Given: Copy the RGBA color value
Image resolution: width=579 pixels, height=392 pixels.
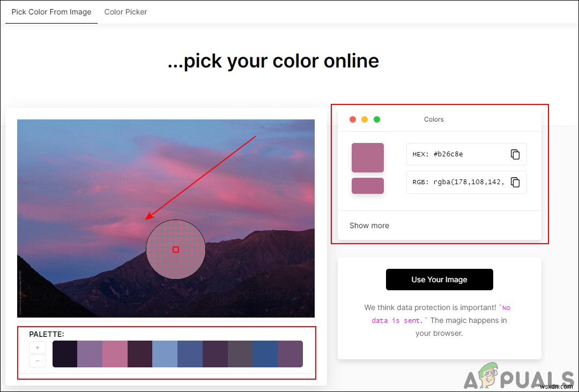Looking at the screenshot, I should point(515,182).
